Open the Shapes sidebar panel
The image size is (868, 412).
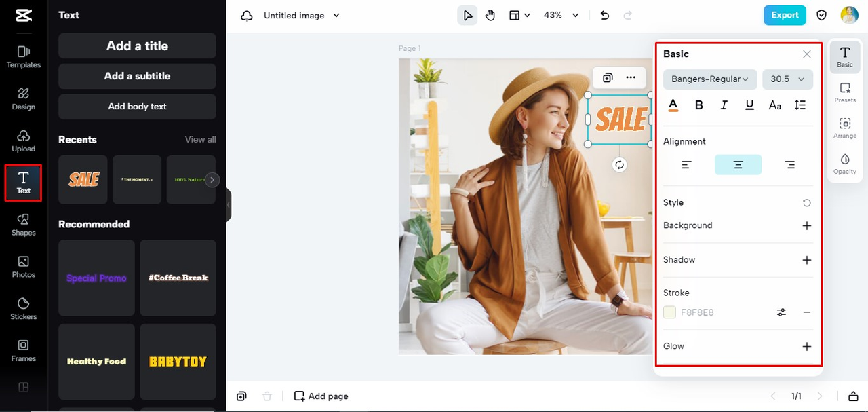click(x=24, y=225)
